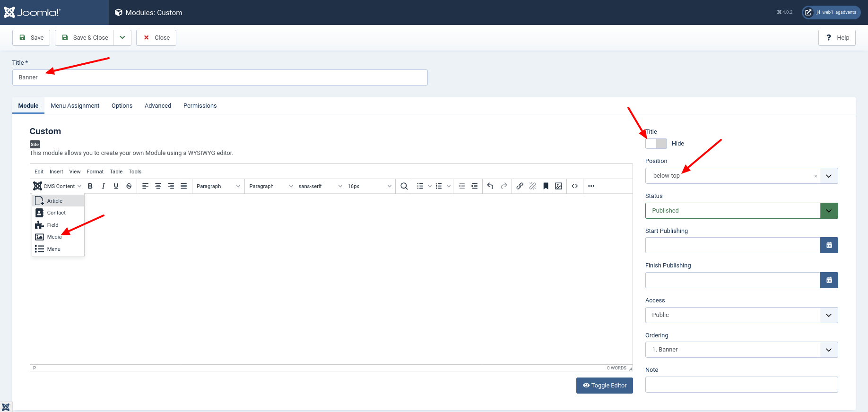868x412 pixels.
Task: Remove link with unlink icon
Action: pos(533,186)
